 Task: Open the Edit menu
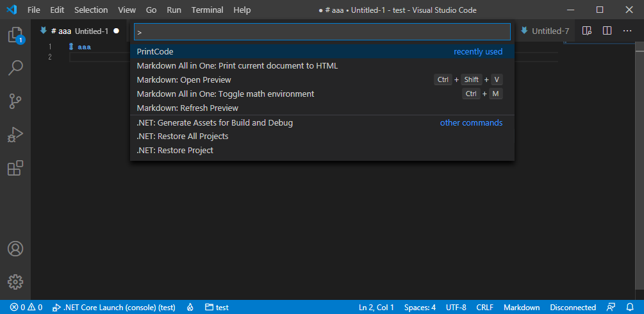click(x=57, y=10)
